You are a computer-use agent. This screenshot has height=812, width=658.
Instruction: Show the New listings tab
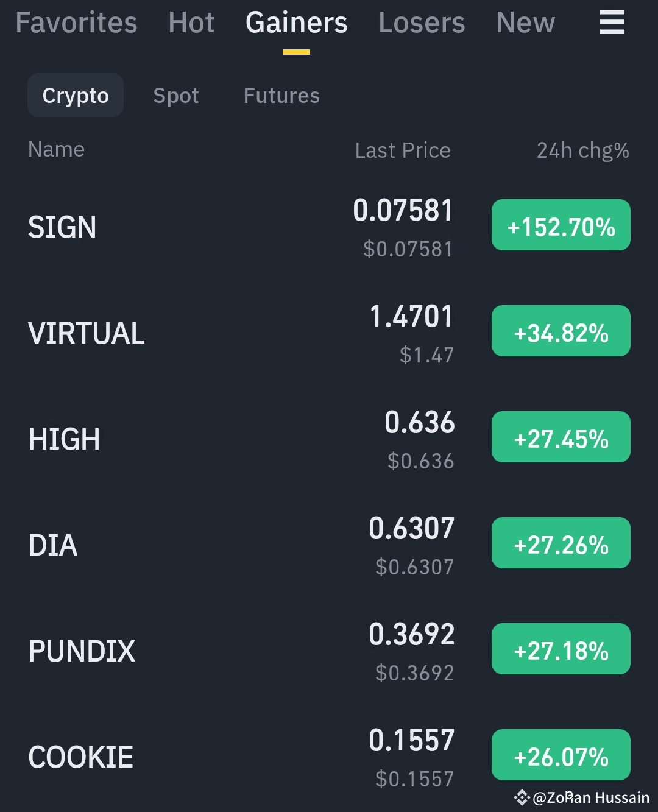pos(525,23)
